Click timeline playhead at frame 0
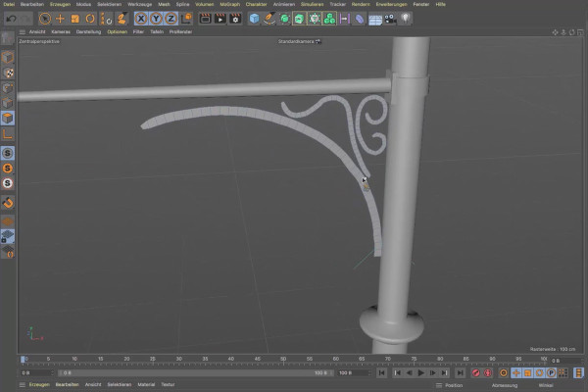 (x=23, y=360)
